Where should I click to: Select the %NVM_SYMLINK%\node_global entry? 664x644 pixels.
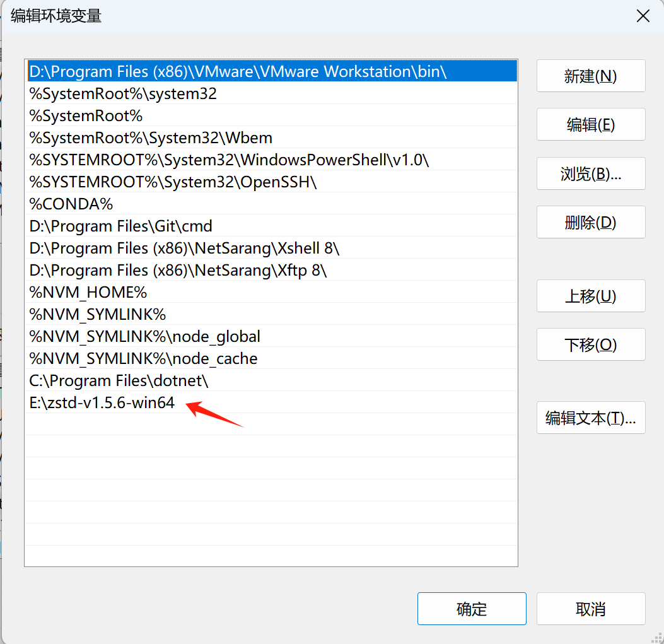coord(271,336)
